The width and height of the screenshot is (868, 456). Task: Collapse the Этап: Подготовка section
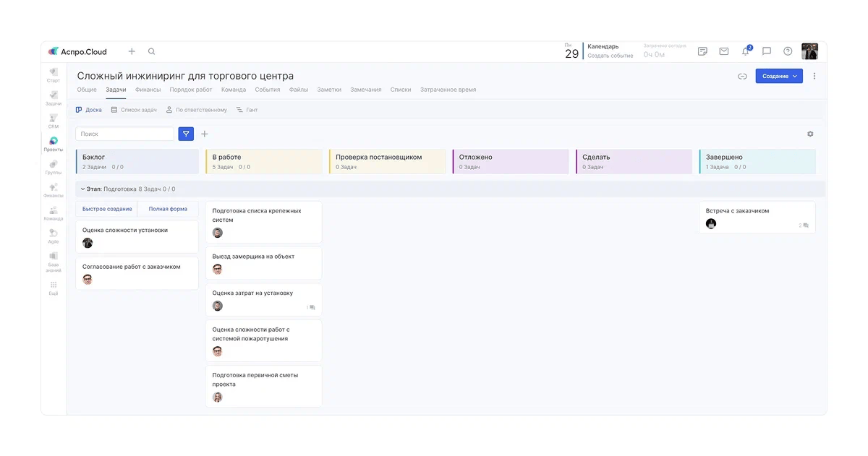click(82, 189)
